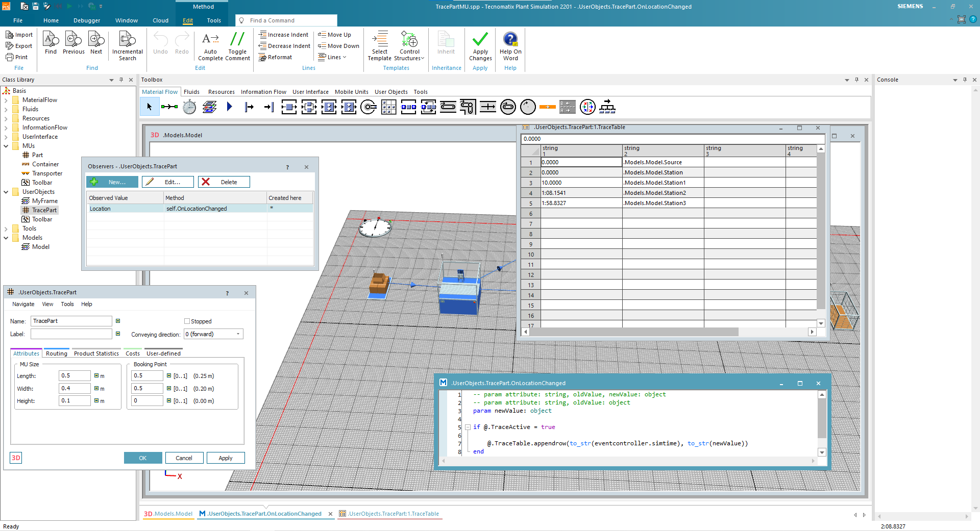Select the Cycle hierarchy icon
Viewport: 980px width, 531px height.
[x=607, y=107]
